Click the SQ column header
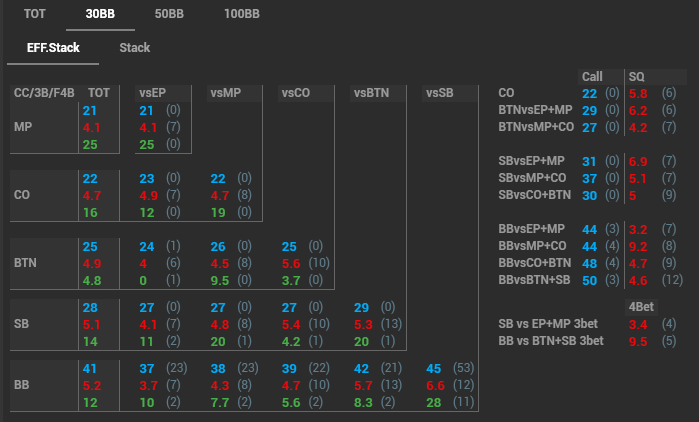This screenshot has height=422, width=699. pyautogui.click(x=637, y=76)
